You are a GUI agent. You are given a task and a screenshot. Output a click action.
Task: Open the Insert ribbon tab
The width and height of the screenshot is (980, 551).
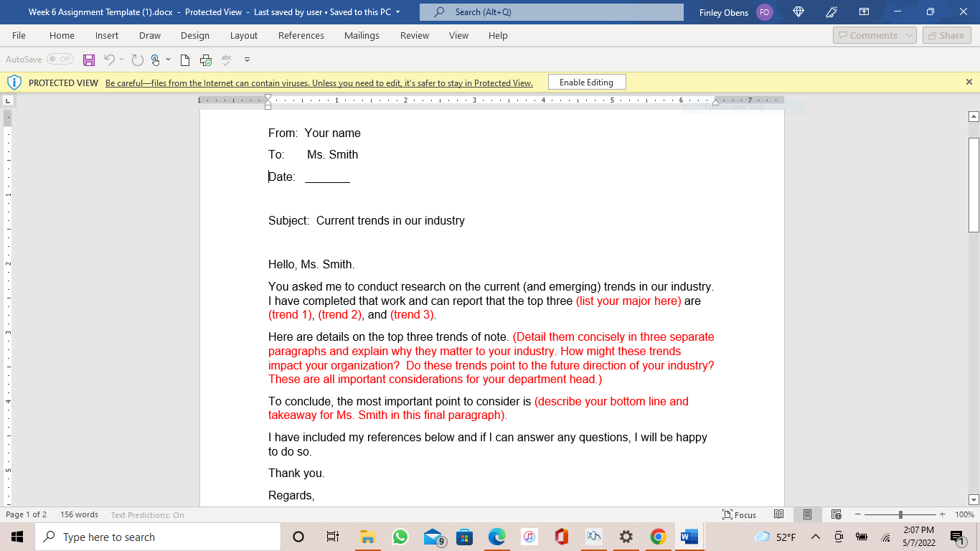point(107,35)
